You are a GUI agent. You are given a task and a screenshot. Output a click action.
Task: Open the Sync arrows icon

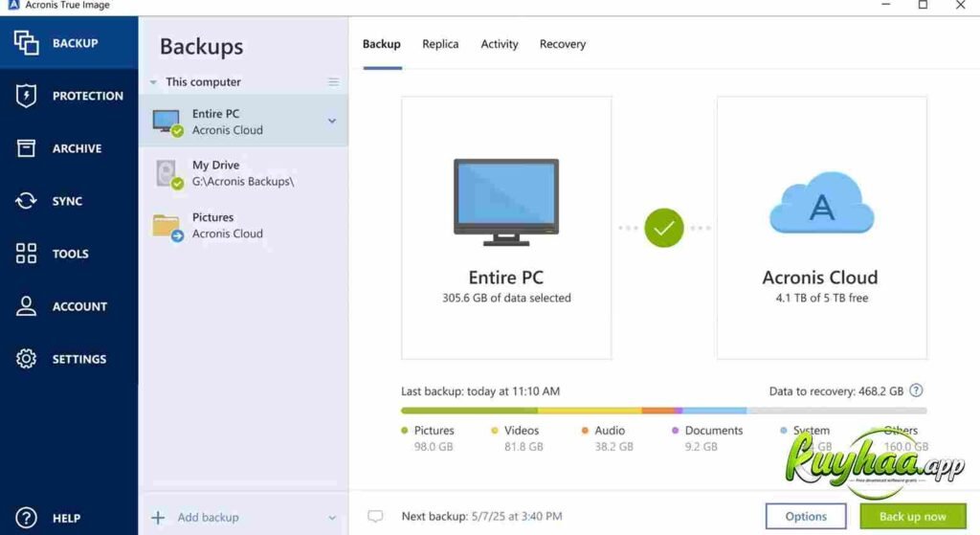pos(26,201)
